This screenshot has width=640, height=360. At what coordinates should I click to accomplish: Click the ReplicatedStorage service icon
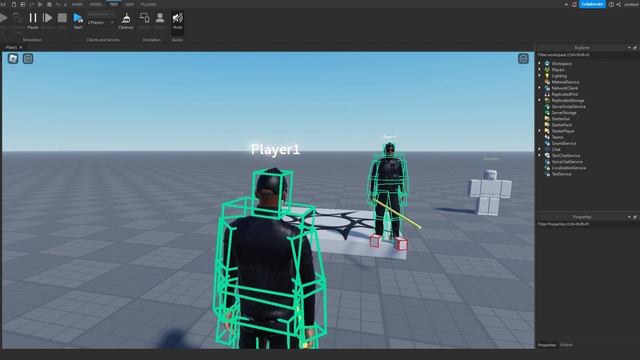pos(547,100)
